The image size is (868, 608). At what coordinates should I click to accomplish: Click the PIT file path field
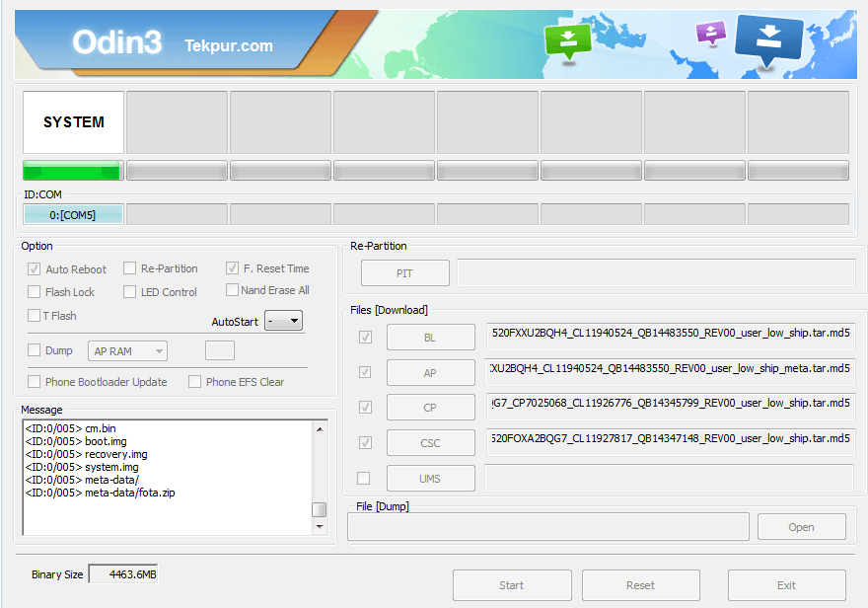(x=657, y=273)
